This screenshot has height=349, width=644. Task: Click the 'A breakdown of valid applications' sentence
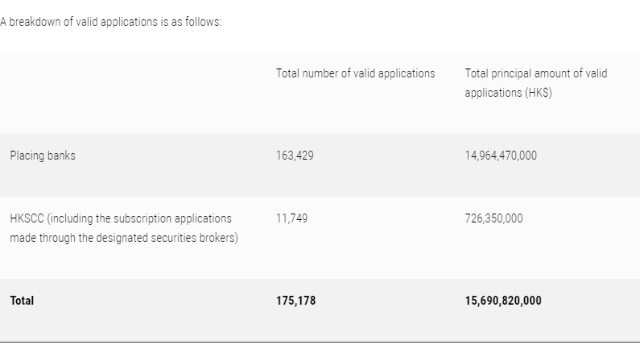(x=111, y=22)
